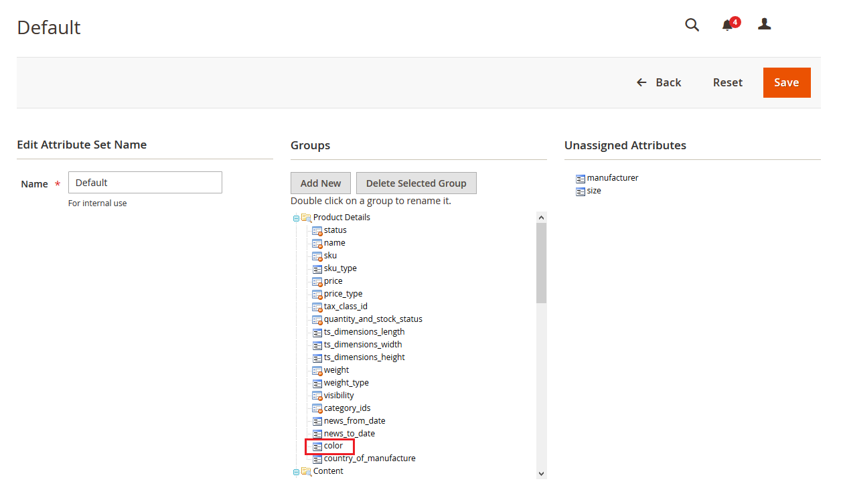Click the icon beside visibility attribute
The image size is (841, 504).
(x=317, y=396)
